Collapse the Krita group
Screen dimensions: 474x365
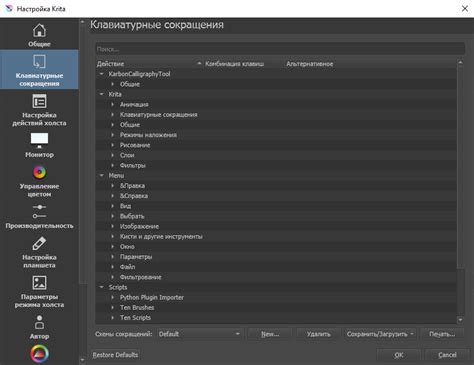click(102, 94)
